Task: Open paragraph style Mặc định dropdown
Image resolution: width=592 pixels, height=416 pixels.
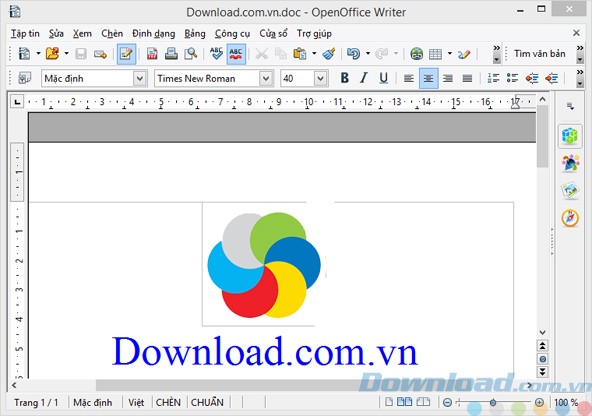Action: pos(140,79)
